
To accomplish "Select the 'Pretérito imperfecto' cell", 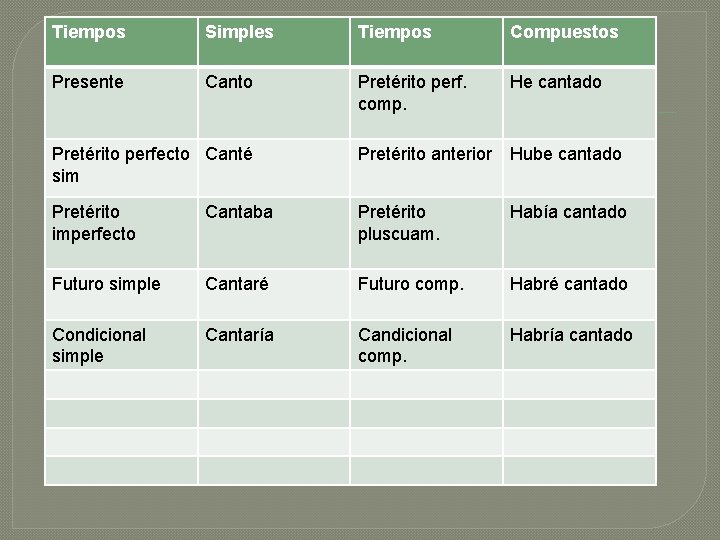I will pos(121,233).
